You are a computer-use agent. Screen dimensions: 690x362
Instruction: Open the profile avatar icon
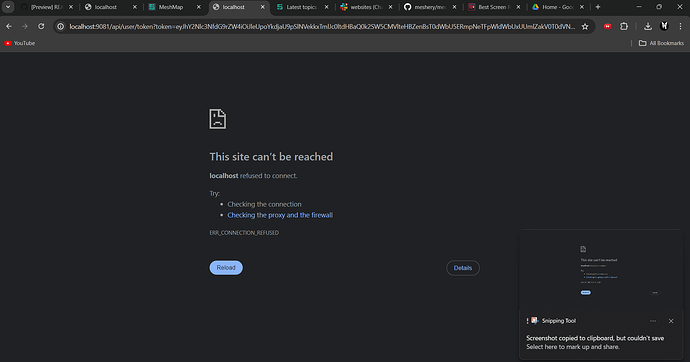click(x=664, y=26)
